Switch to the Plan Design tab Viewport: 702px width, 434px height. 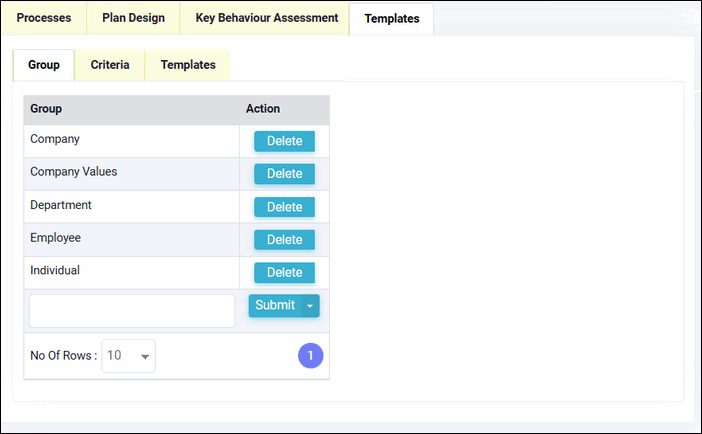(133, 18)
